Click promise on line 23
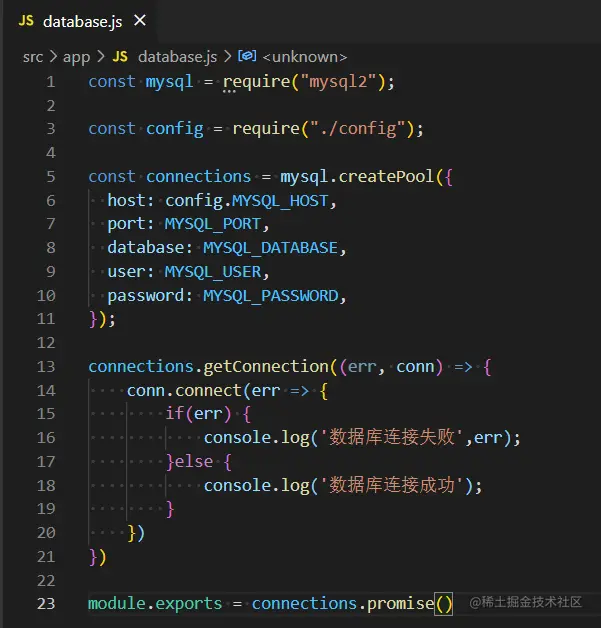This screenshot has height=628, width=601. pyautogui.click(x=400, y=604)
